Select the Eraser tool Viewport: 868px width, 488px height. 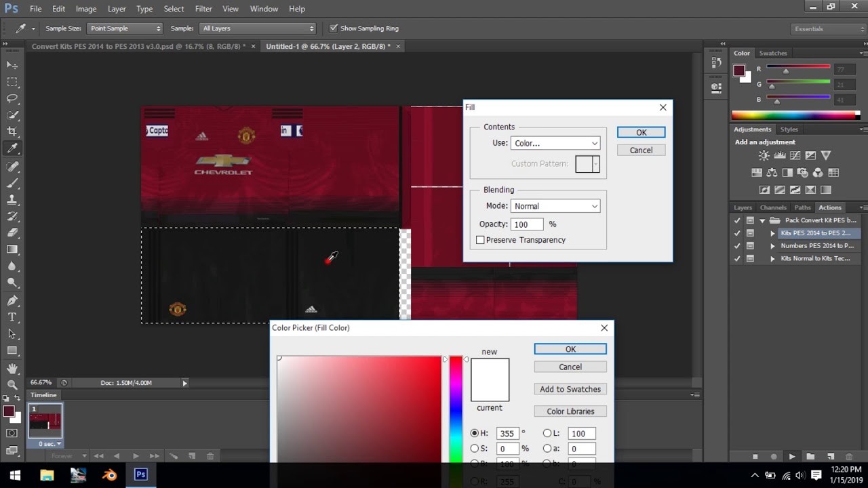(12, 232)
